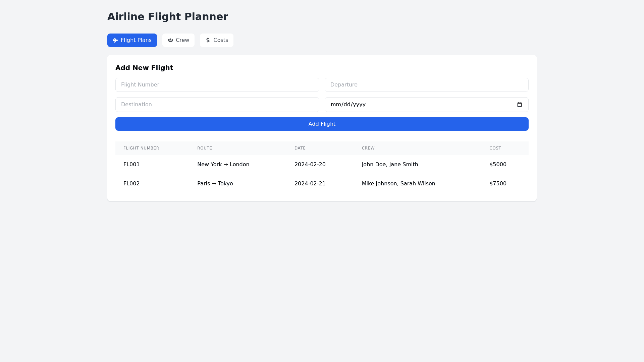Click the Flight Number column header
The width and height of the screenshot is (644, 362).
coord(141,148)
